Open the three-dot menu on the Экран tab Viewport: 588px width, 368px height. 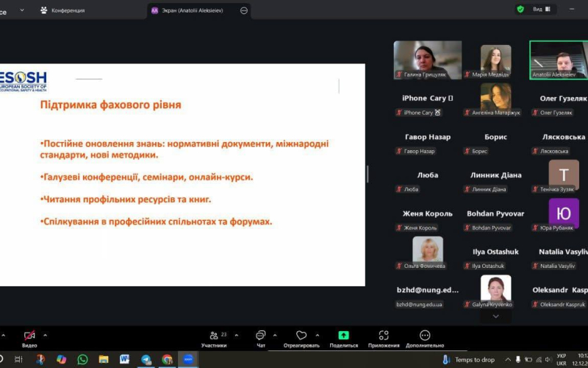(244, 10)
